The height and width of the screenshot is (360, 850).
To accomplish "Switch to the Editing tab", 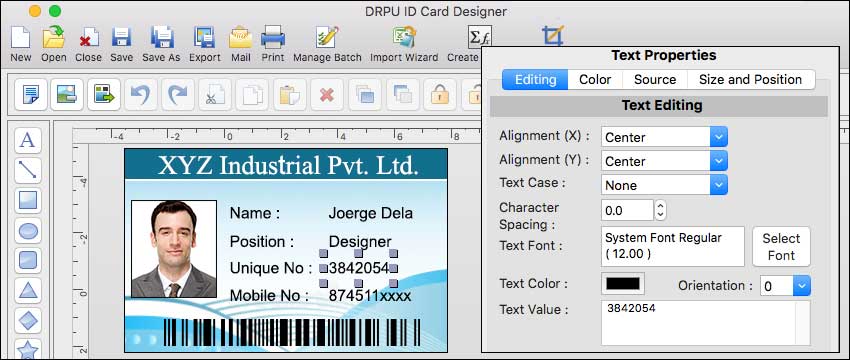I will click(535, 80).
